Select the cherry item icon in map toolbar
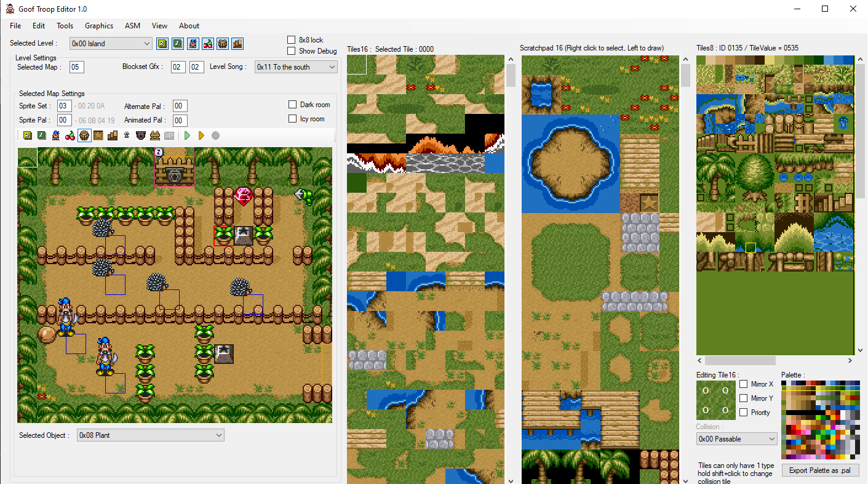 tap(70, 135)
